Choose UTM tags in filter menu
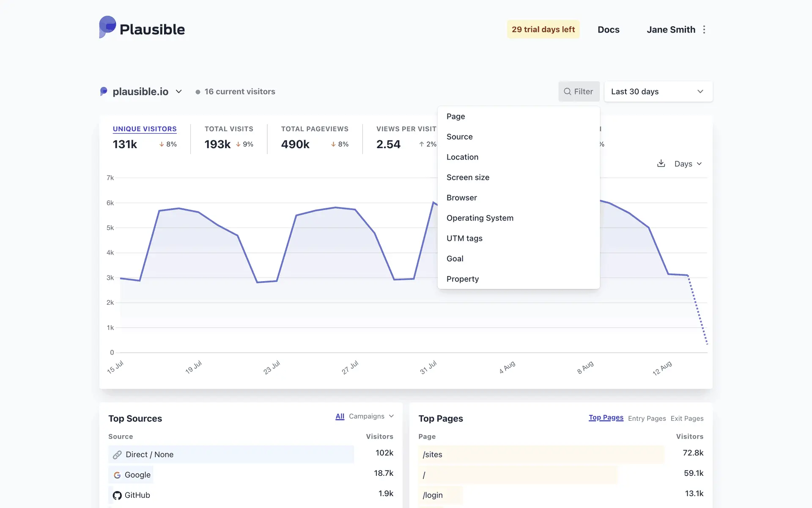 click(464, 238)
